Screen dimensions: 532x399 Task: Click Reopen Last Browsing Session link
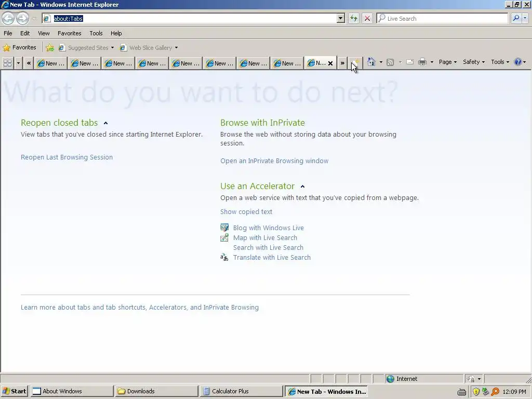pyautogui.click(x=66, y=157)
